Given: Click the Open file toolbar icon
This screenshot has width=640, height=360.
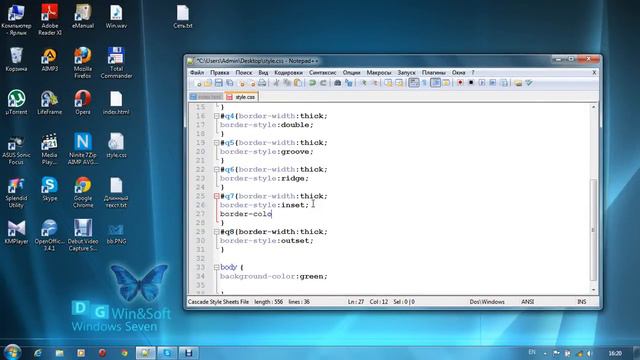Looking at the screenshot, I should (208, 83).
